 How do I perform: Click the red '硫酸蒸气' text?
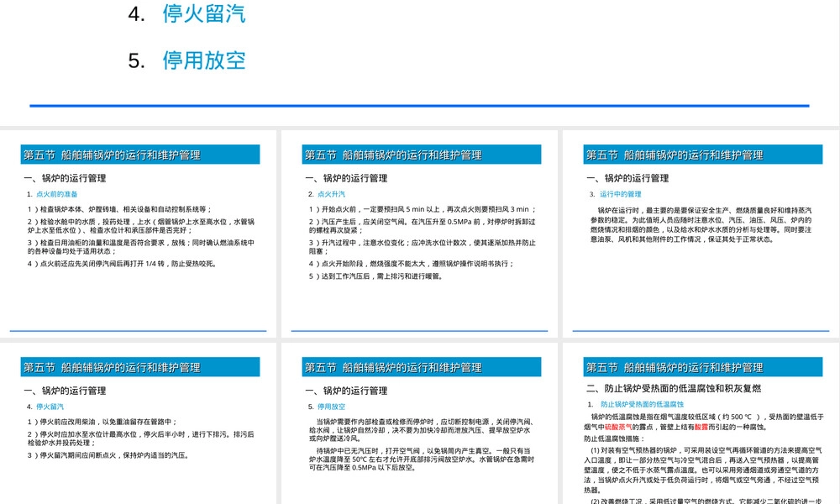pos(618,427)
